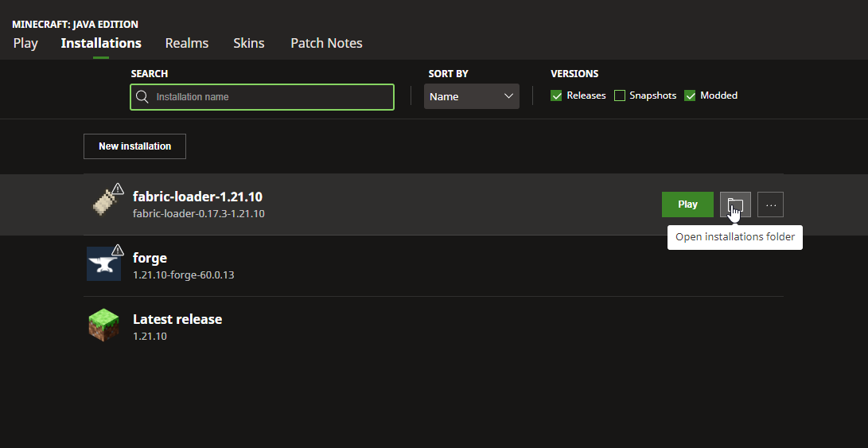868x448 pixels.
Task: Click the forge anvil icon
Action: point(103,264)
